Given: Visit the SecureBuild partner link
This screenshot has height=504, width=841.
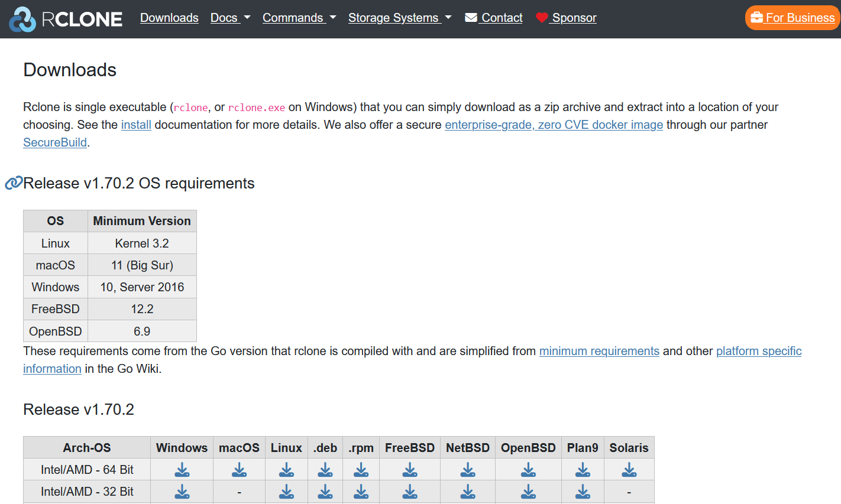Looking at the screenshot, I should pyautogui.click(x=55, y=142).
